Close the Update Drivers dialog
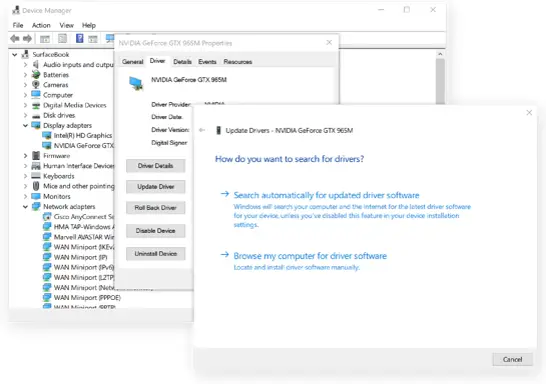 point(529,112)
